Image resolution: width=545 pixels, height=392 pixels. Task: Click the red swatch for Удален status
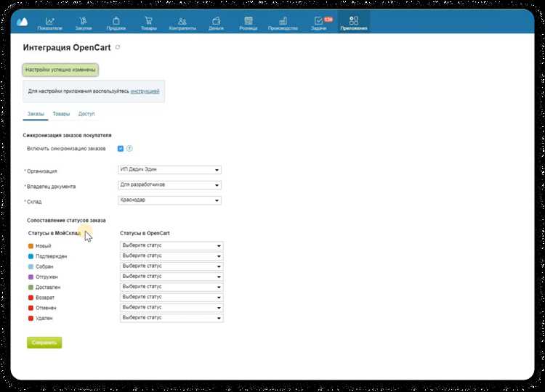click(31, 318)
